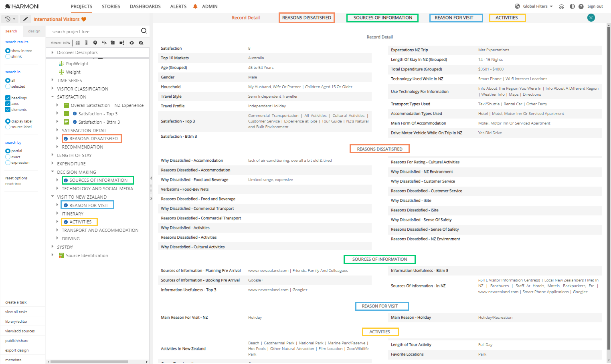
Task: Open the alerts bell icon
Action: pyautogui.click(x=194, y=6)
